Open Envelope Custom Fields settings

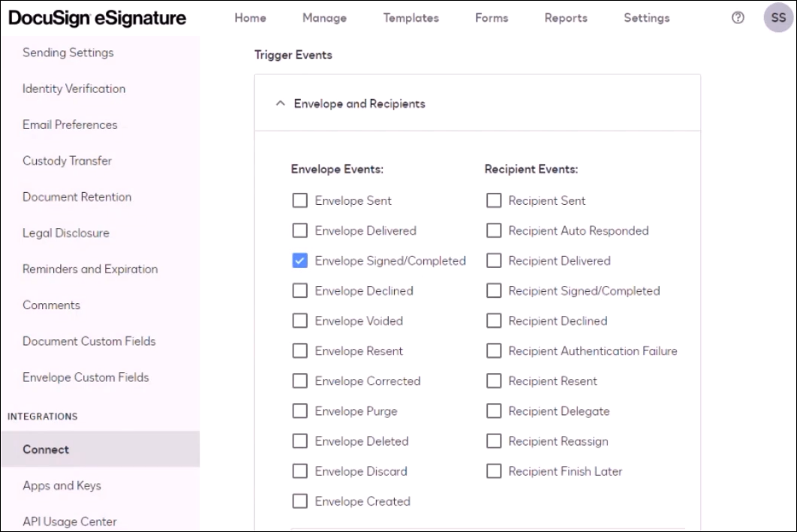[86, 377]
